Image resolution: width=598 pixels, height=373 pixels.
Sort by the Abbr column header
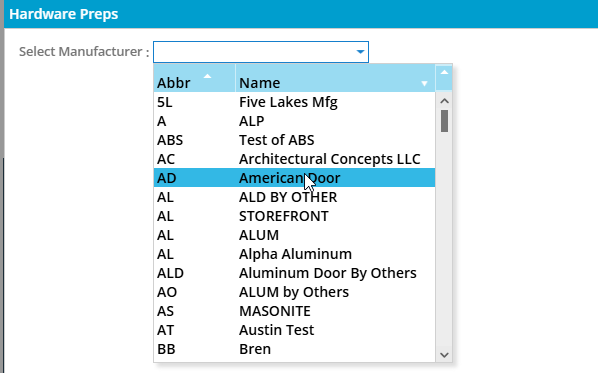[x=195, y=78]
